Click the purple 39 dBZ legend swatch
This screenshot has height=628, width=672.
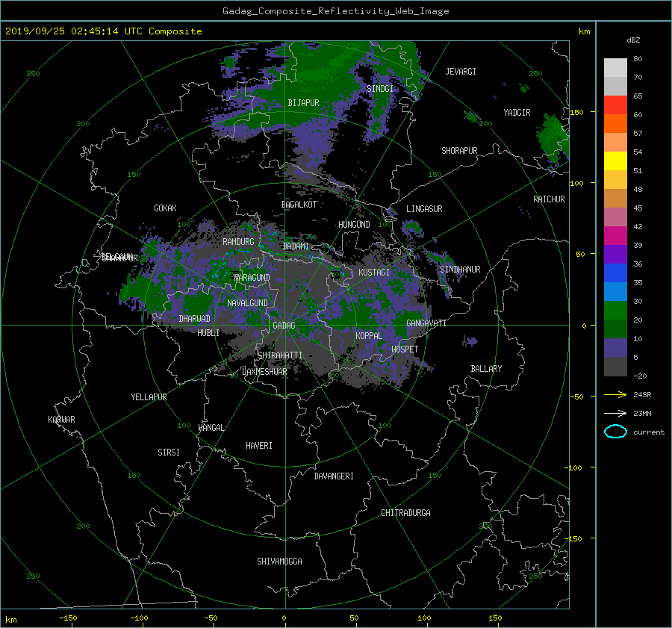(x=615, y=254)
